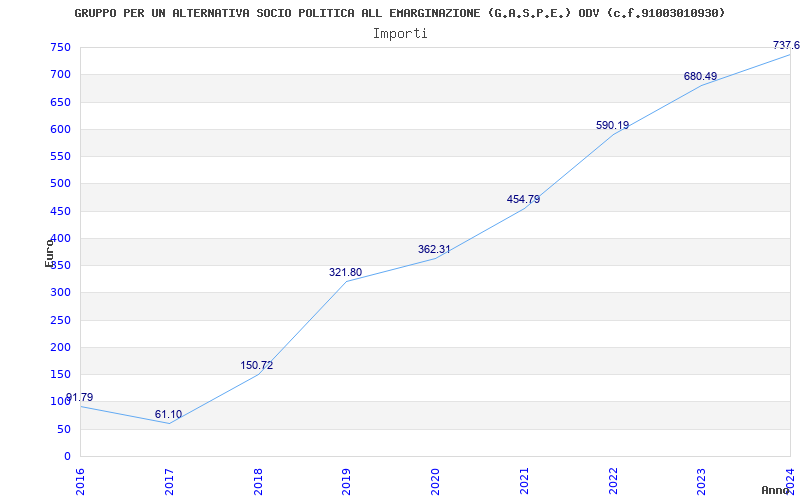Click the data label 61.10

tap(168, 414)
